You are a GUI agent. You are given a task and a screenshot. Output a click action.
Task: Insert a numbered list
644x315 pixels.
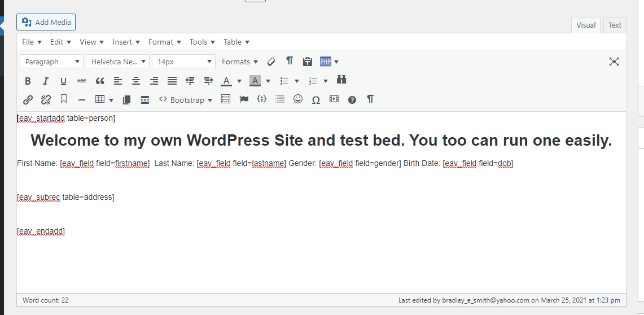coord(313,81)
